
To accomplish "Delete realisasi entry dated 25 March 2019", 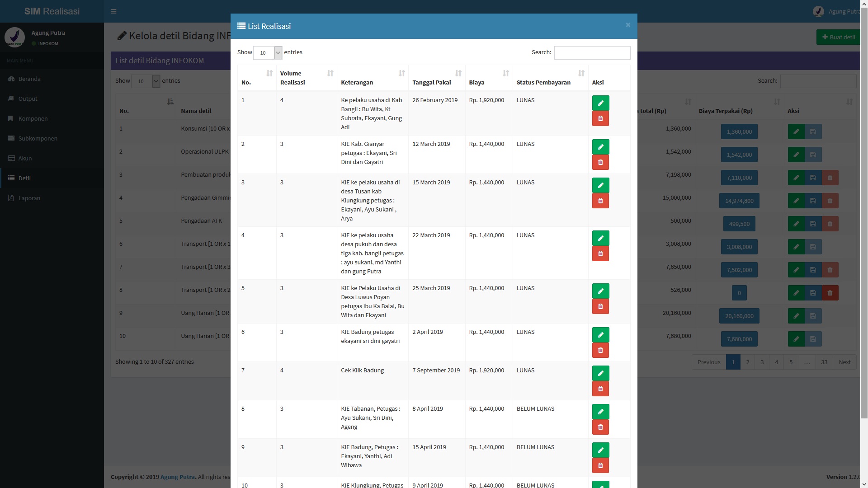I will [600, 306].
